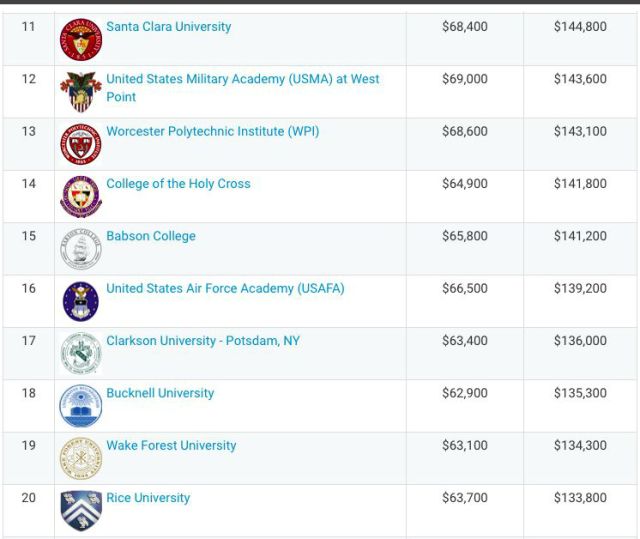Click the Bucknell University blue seal
Screen dimensions: 640x539
coord(81,406)
